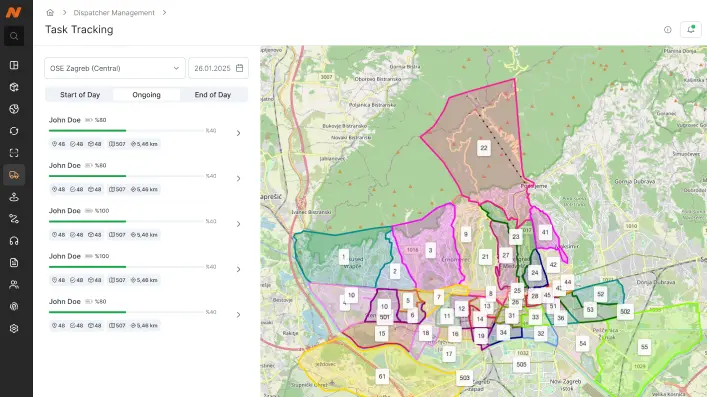This screenshot has height=397, width=707.
Task: Click the notification bell icon
Action: pyautogui.click(x=690, y=30)
